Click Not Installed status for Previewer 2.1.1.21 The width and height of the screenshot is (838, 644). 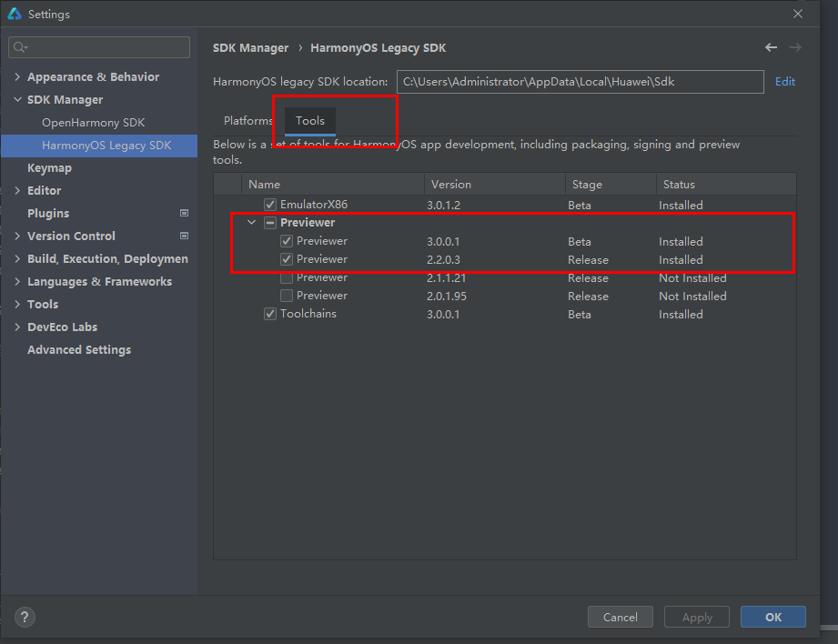click(x=692, y=278)
